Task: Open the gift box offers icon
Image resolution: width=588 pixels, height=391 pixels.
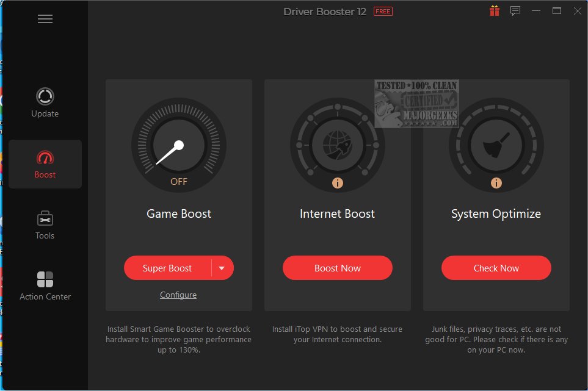Action: [495, 11]
